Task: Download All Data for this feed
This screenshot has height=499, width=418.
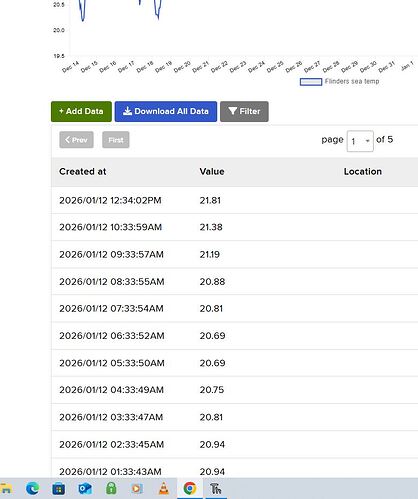Action: (166, 111)
